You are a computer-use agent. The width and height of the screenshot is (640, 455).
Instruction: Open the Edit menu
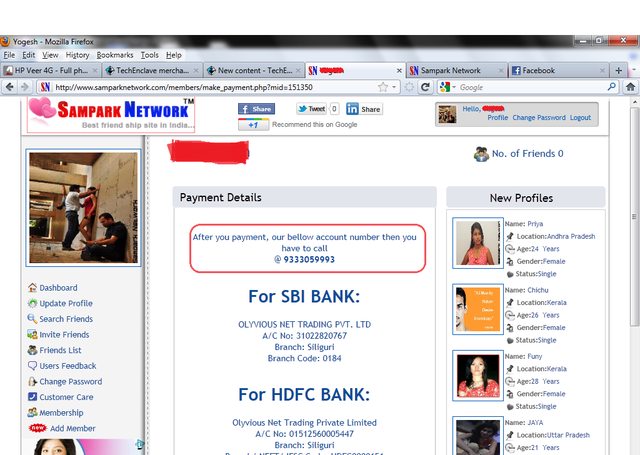tap(28, 55)
